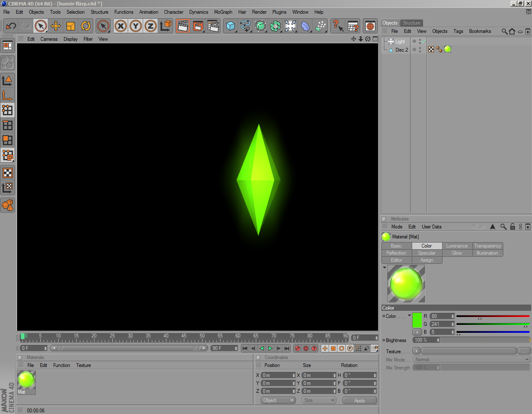Adjust the red R color slider
532x414 pixels.
493,316
